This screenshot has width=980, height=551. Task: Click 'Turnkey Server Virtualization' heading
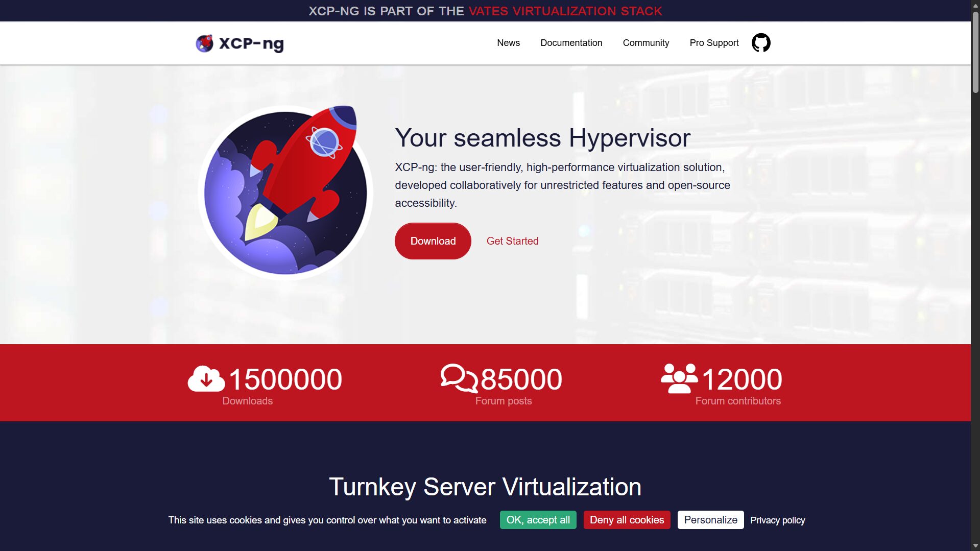[x=485, y=487]
